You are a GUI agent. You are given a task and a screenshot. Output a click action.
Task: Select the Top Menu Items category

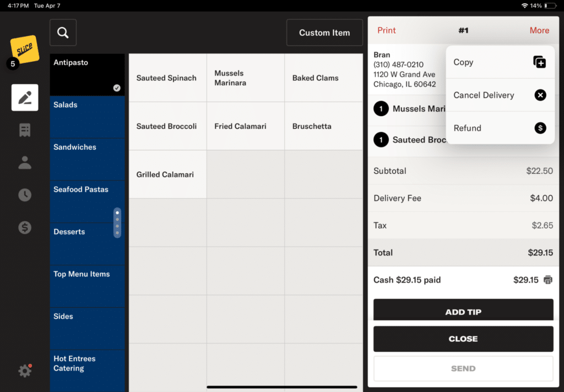87,286
